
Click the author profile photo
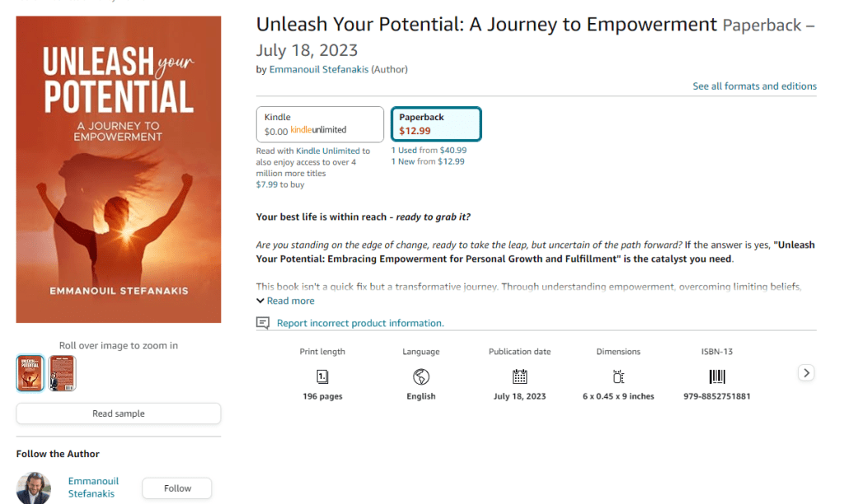pyautogui.click(x=33, y=488)
